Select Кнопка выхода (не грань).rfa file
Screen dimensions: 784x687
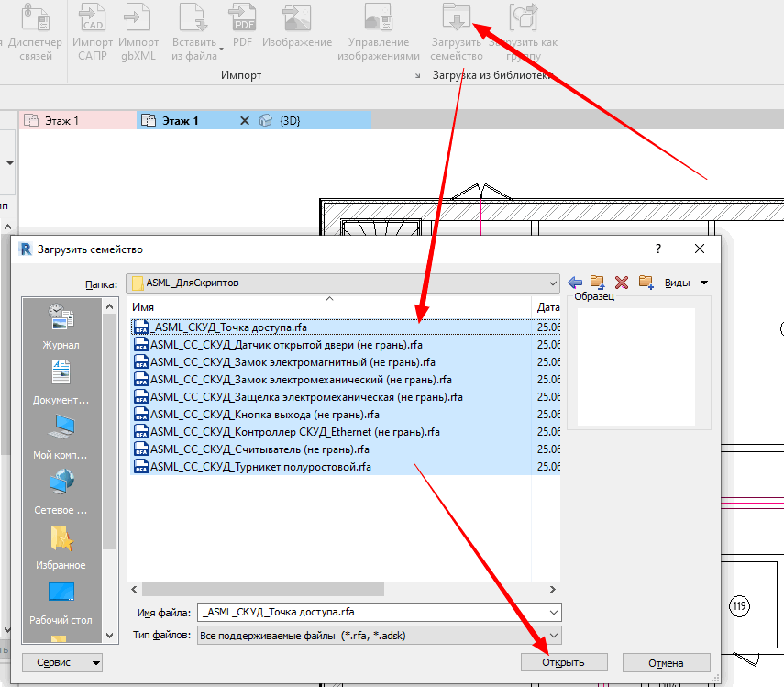[x=345, y=415]
